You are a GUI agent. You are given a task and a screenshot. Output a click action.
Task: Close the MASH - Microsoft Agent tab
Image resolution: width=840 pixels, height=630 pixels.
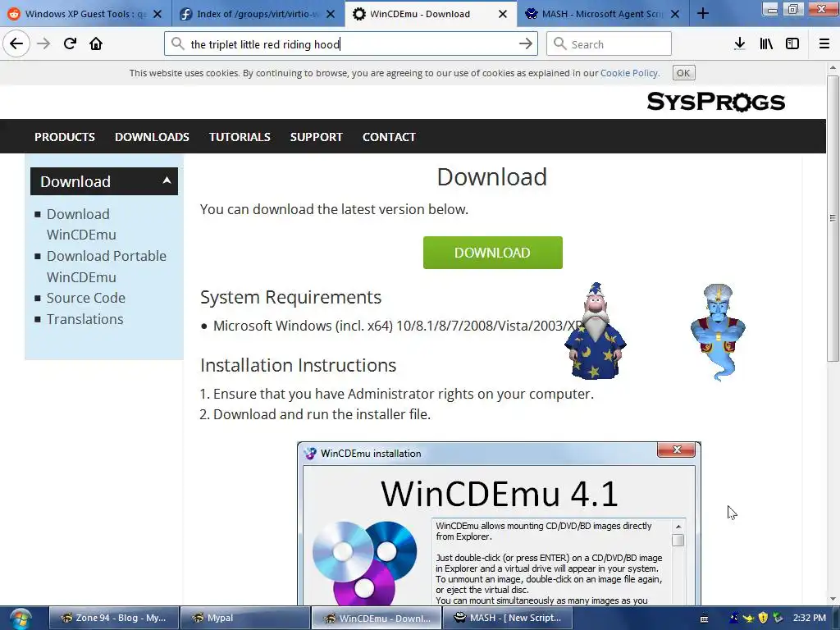(x=675, y=14)
